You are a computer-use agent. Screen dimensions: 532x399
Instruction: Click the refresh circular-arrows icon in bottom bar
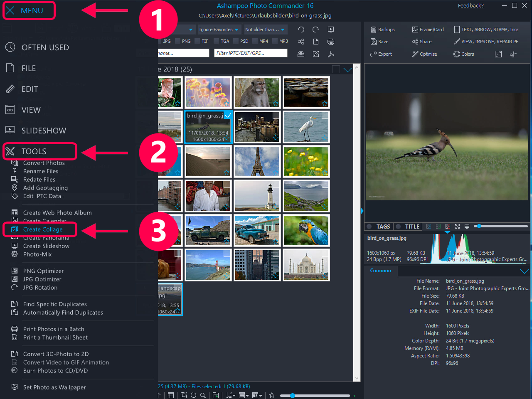[193, 395]
